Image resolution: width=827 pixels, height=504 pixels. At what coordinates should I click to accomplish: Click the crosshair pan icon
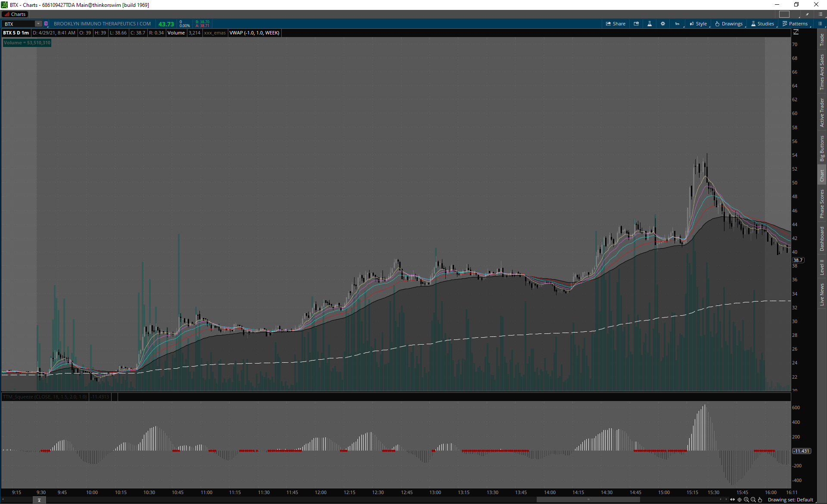tap(740, 500)
